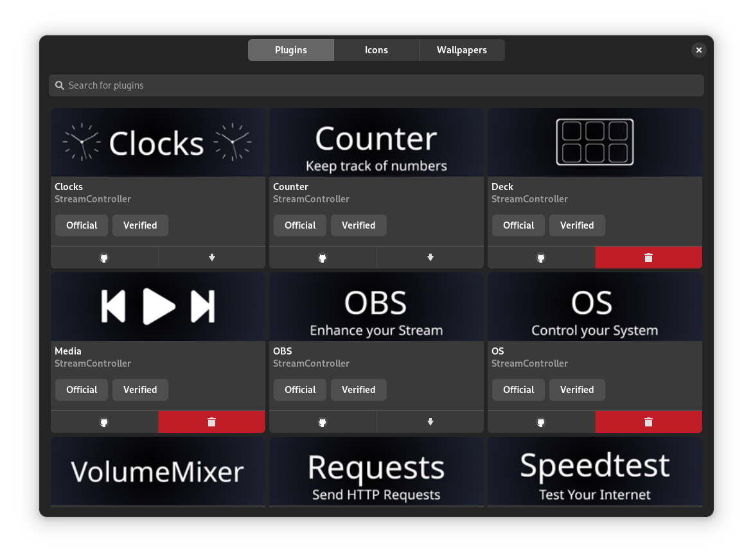Download the Counter plugin
The height and width of the screenshot is (560, 753).
pos(430,258)
